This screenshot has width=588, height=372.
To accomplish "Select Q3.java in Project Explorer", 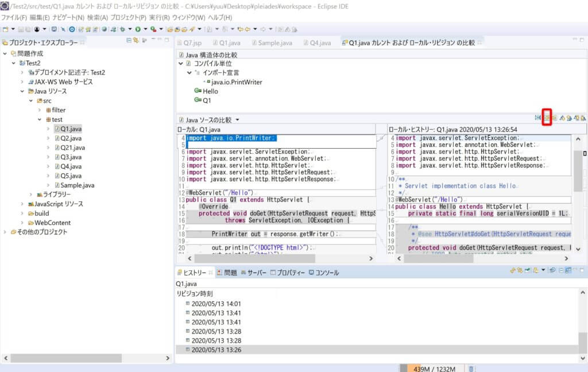I will coord(71,157).
